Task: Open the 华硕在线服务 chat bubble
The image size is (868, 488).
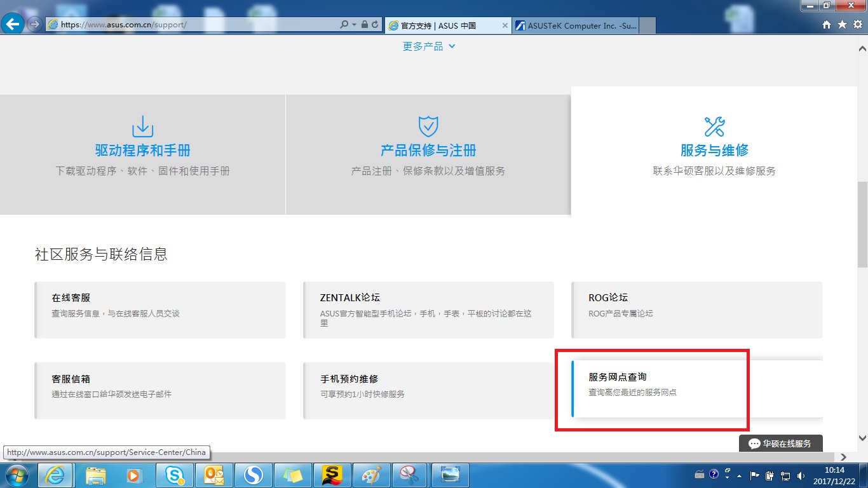Action: [780, 444]
